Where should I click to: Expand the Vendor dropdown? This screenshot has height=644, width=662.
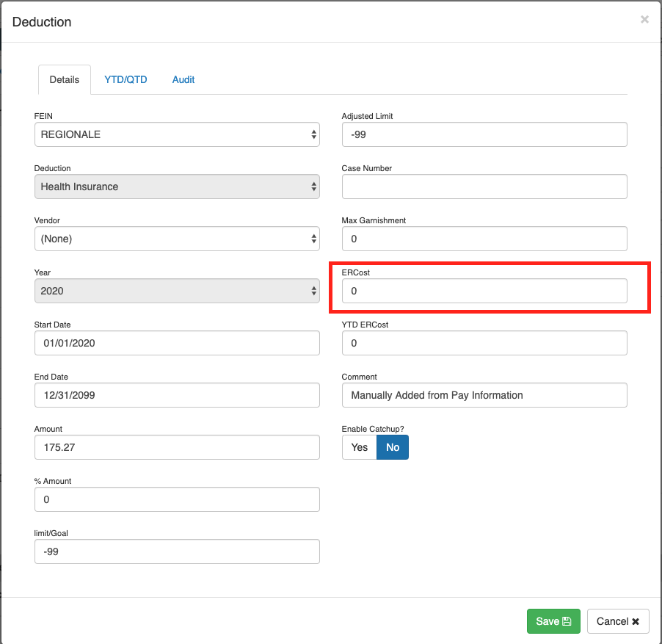[177, 239]
